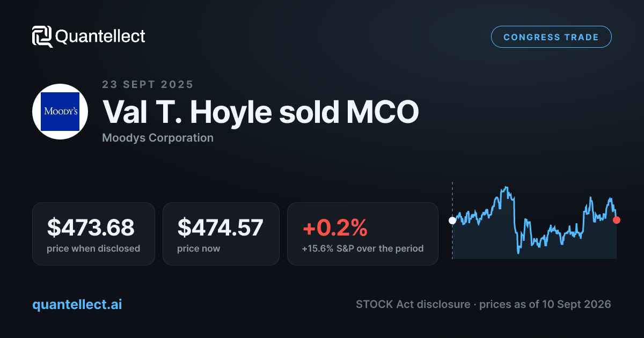Click the 23 SEPT 2025 date label
Screen dimensions: 644x338
[x=148, y=84]
